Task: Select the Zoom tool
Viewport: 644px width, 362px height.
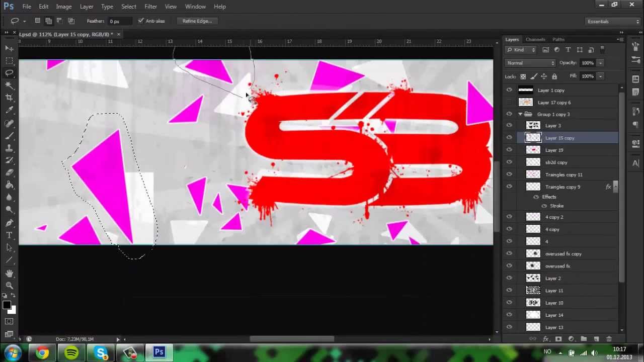Action: pyautogui.click(x=9, y=285)
